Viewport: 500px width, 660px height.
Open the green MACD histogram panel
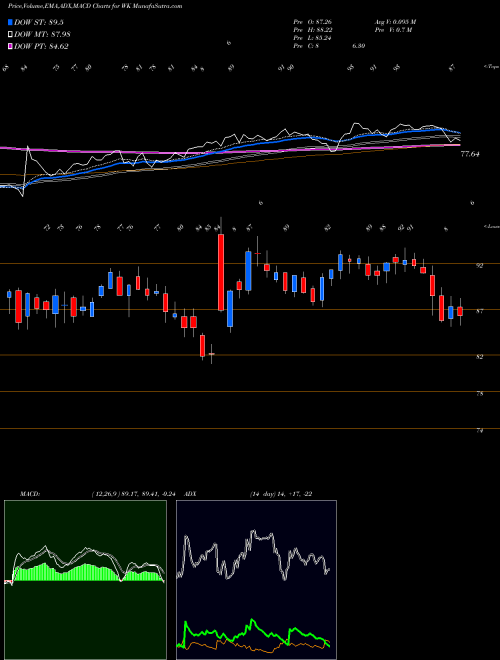click(85, 580)
